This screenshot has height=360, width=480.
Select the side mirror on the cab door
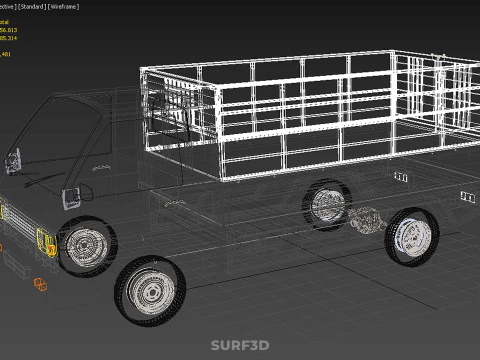72,198
